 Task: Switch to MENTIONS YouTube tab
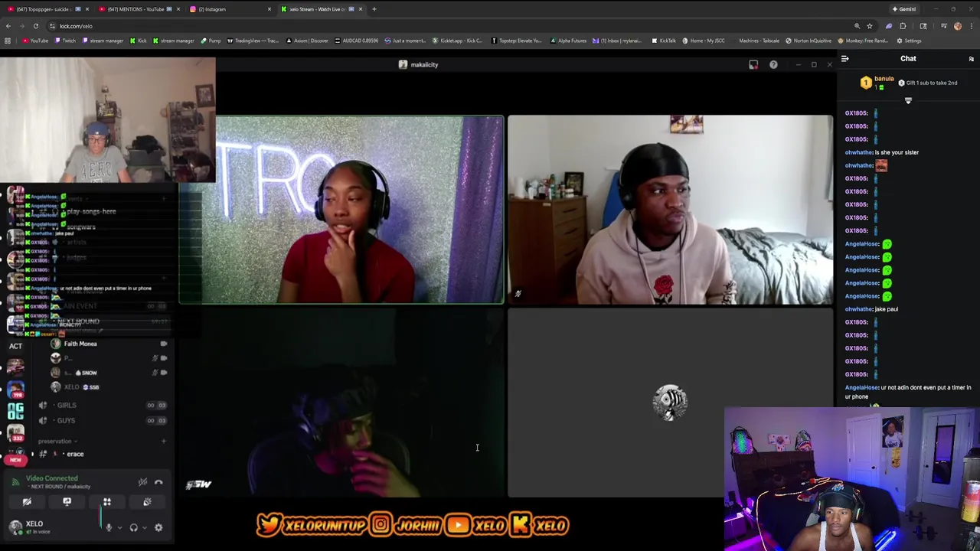point(139,9)
